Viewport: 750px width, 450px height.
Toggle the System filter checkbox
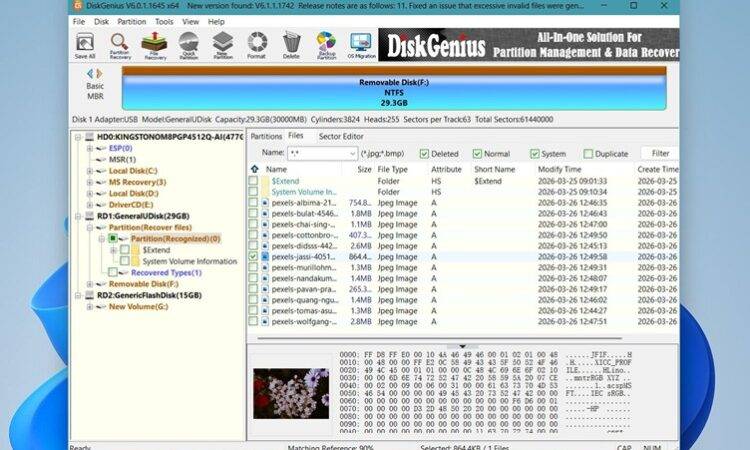(x=535, y=154)
